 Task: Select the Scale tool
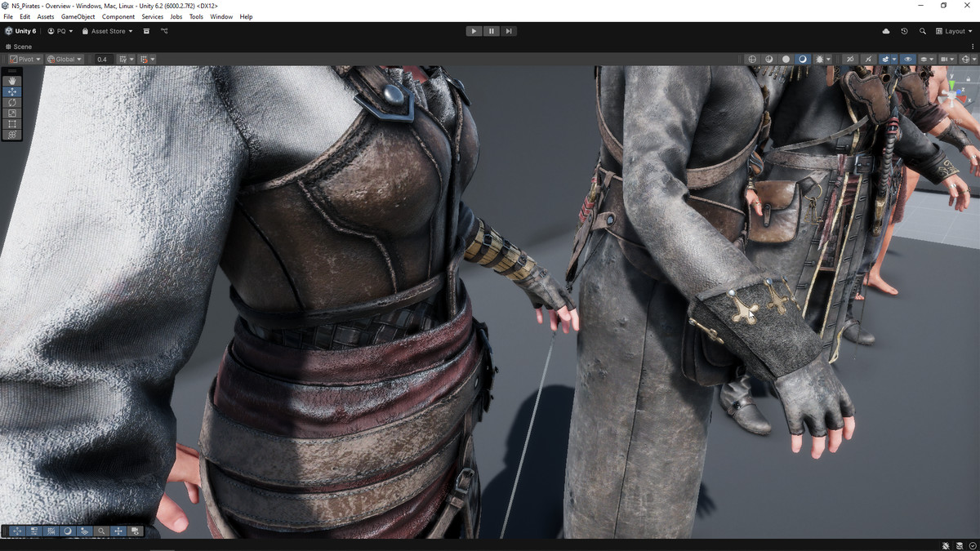click(12, 113)
